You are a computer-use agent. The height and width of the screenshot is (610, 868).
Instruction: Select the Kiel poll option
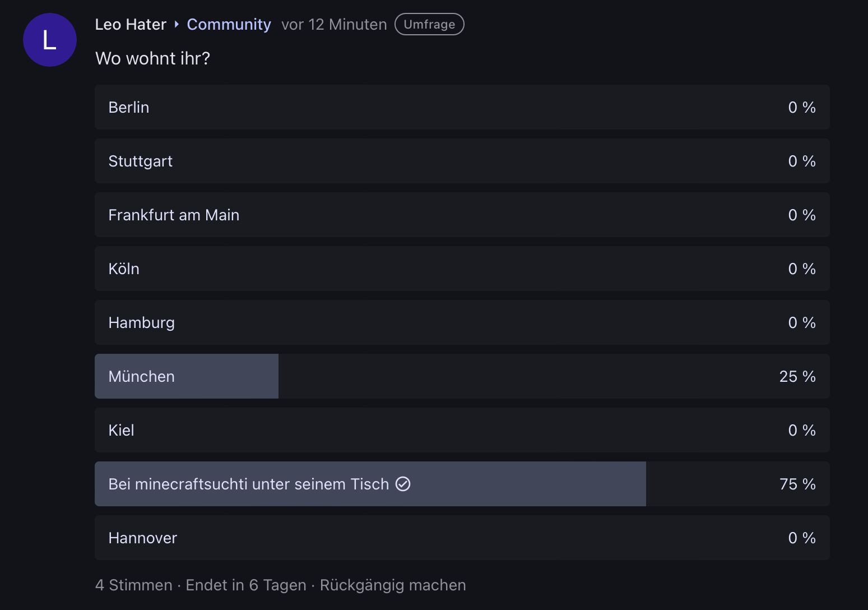[x=462, y=430]
